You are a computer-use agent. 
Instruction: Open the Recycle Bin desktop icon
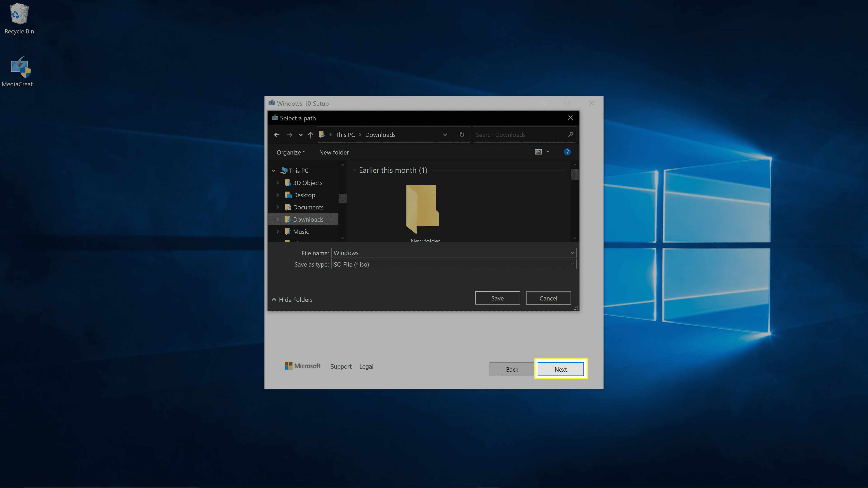click(19, 19)
